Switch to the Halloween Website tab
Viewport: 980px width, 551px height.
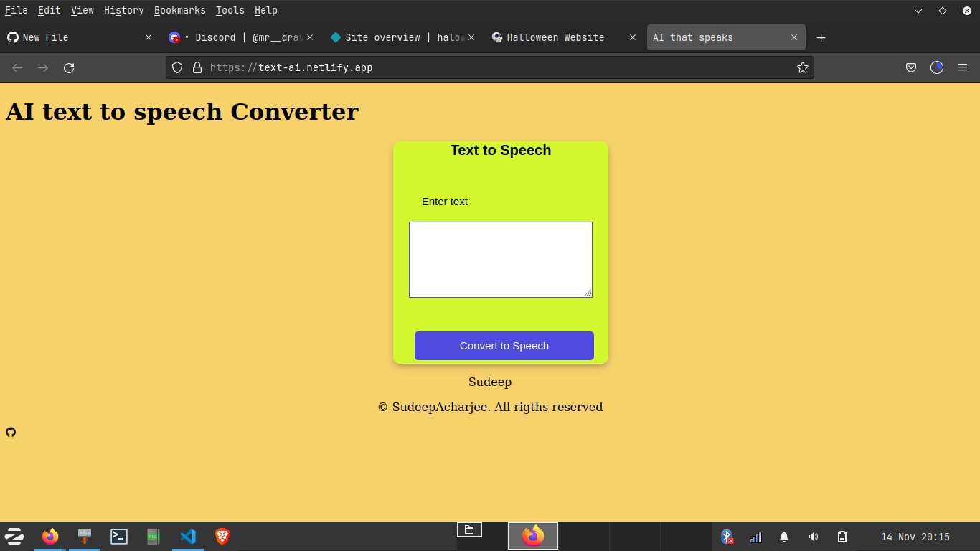click(x=555, y=37)
